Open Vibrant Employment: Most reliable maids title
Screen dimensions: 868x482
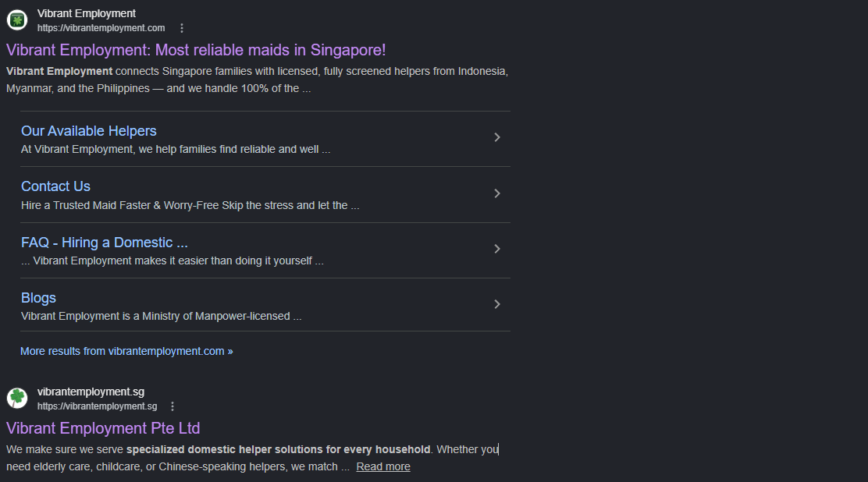(196, 51)
